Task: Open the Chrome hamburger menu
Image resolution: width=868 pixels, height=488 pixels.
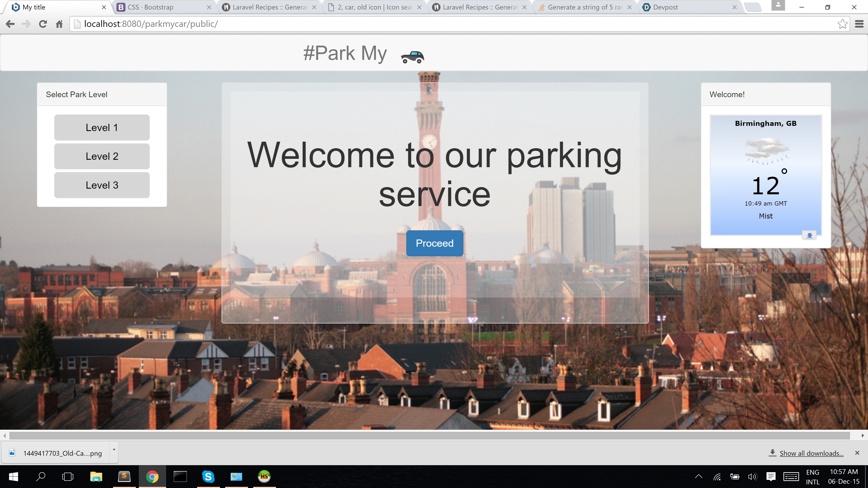Action: (x=859, y=24)
